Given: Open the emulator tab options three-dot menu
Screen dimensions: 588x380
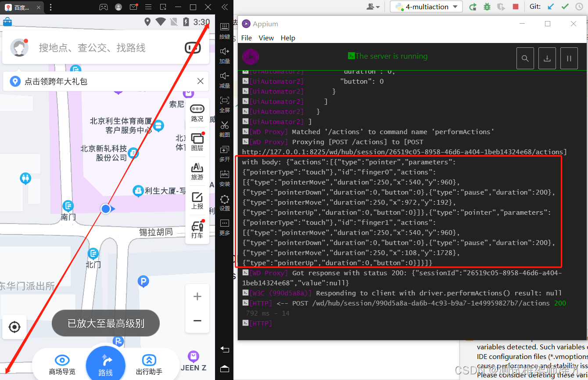Looking at the screenshot, I should (51, 7).
